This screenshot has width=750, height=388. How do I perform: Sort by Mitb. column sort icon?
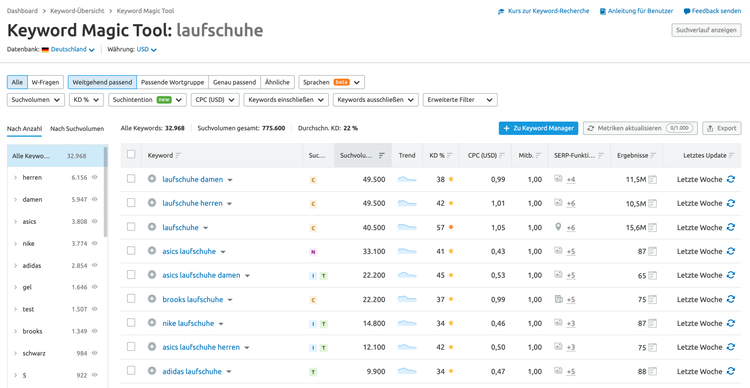click(539, 155)
